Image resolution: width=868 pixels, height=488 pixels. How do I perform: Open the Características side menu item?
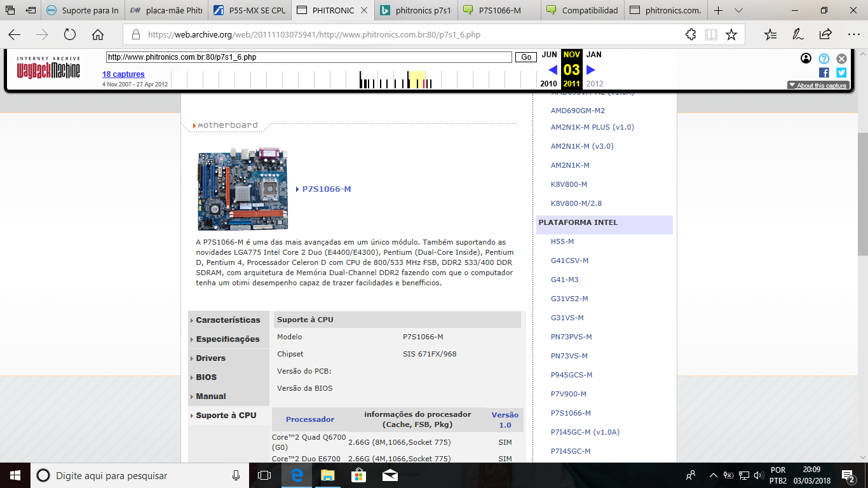click(228, 320)
